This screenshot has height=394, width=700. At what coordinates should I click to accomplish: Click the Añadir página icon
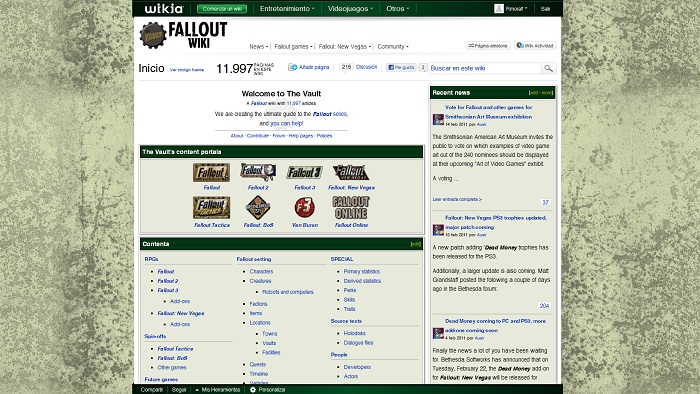click(292, 67)
